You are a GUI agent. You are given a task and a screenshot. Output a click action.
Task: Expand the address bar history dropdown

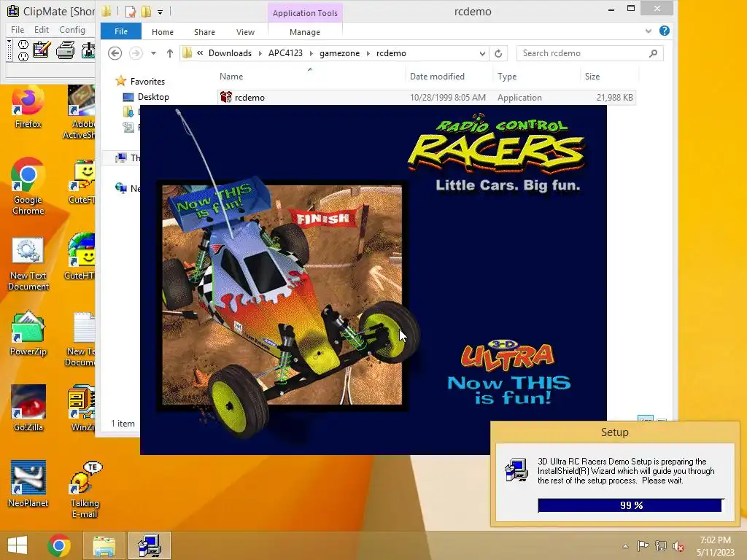click(482, 53)
